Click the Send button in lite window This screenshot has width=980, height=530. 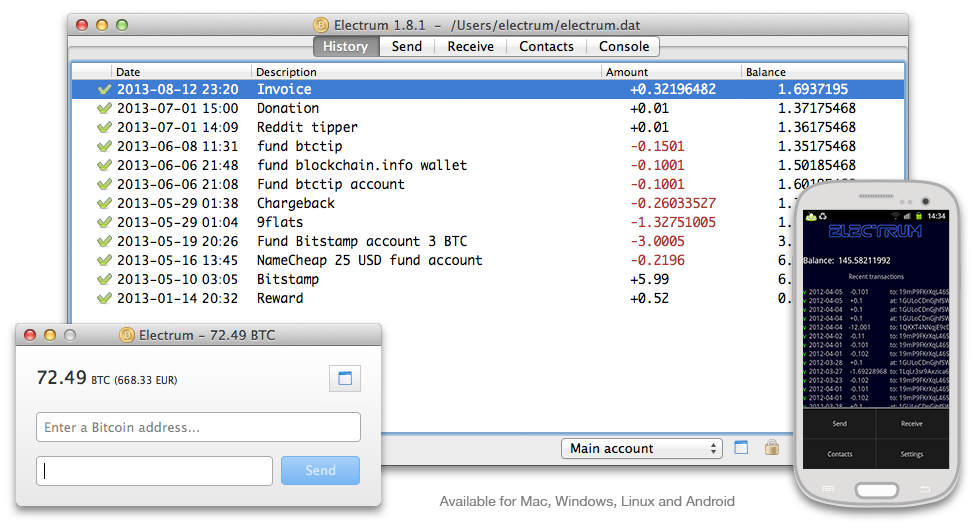click(320, 471)
